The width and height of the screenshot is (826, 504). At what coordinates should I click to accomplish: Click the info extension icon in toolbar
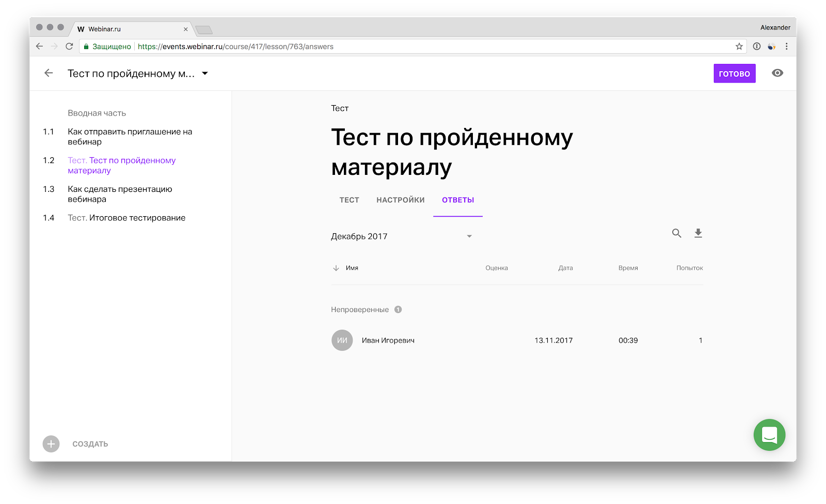coord(757,46)
